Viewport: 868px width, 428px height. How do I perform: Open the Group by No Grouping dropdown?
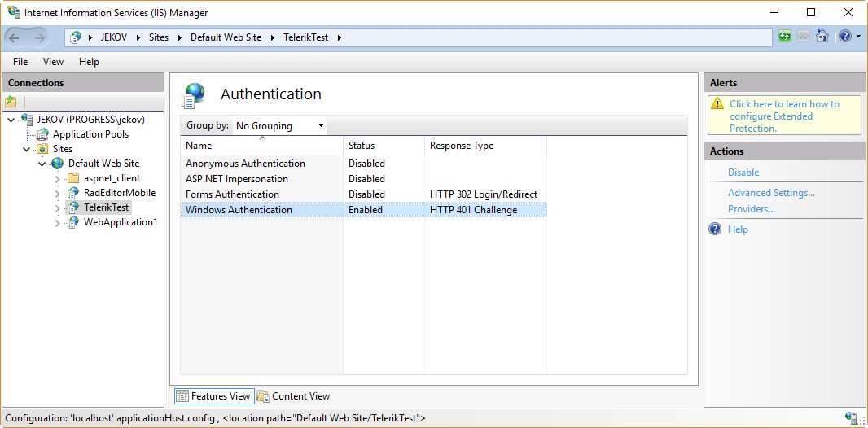coord(279,126)
